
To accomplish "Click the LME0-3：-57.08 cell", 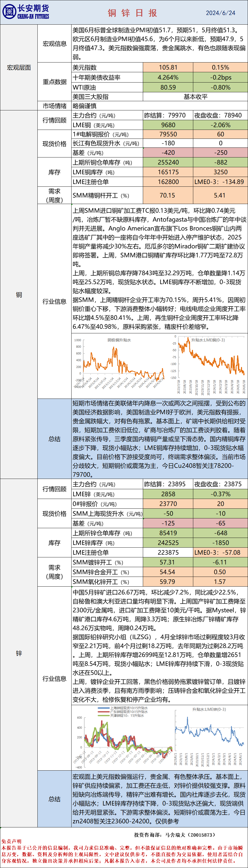I will pos(220,553).
